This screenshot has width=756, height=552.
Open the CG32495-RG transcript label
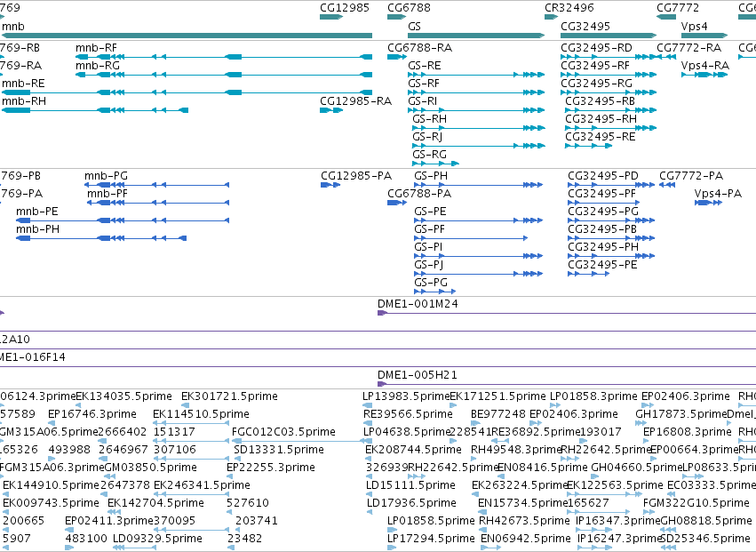point(596,84)
